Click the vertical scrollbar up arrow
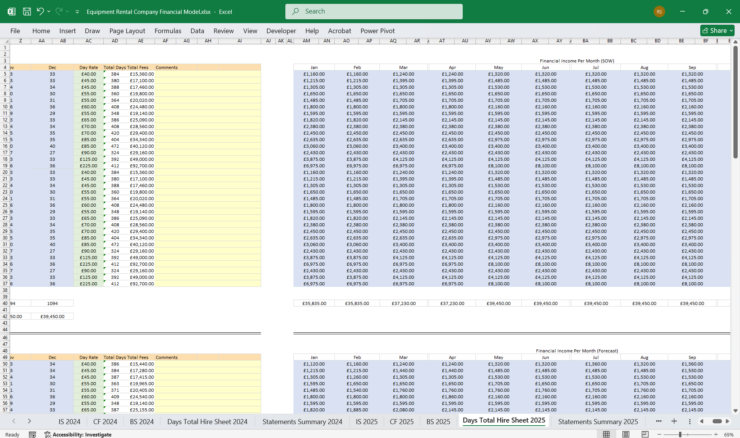 point(735,42)
